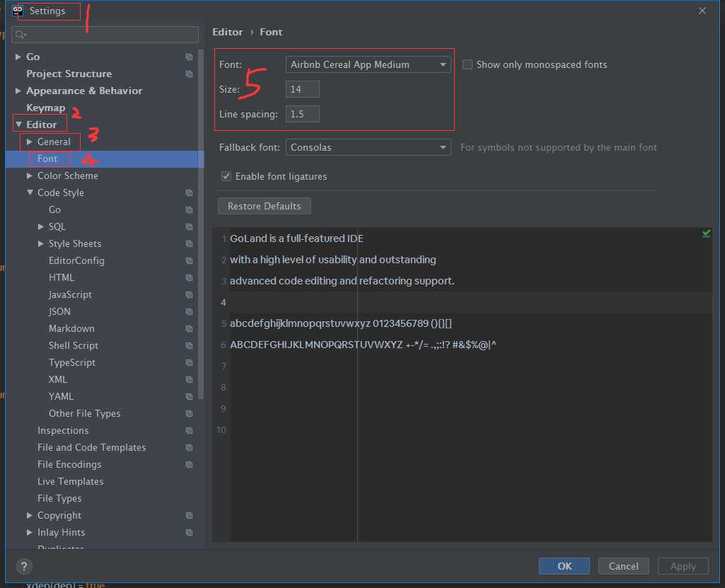Confirm settings with the OK button

(x=564, y=566)
